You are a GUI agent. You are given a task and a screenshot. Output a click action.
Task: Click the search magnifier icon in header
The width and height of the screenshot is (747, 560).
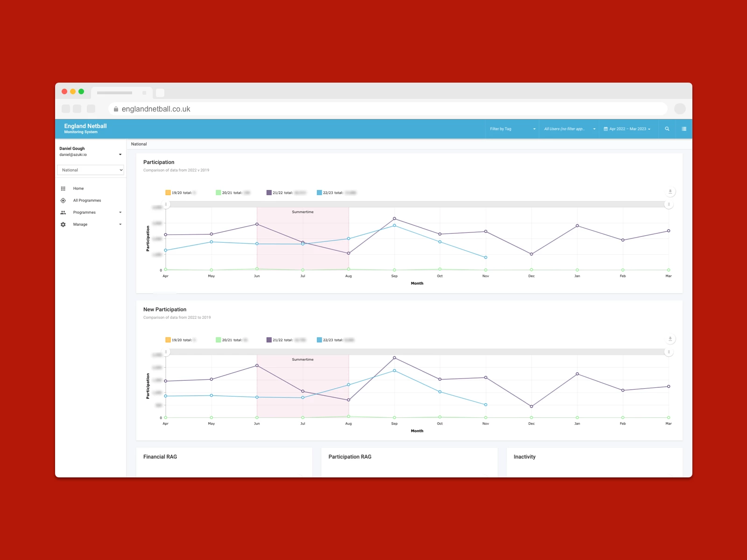[667, 129]
